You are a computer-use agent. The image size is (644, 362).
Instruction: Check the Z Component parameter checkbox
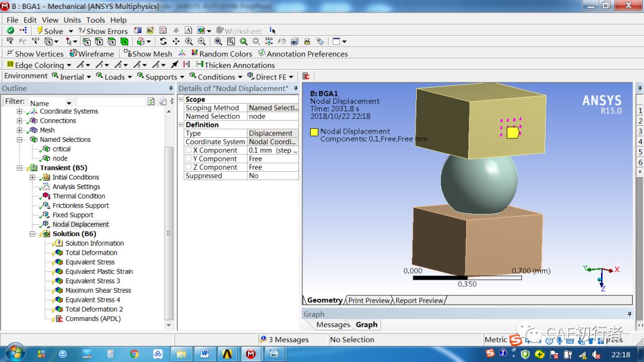[188, 167]
